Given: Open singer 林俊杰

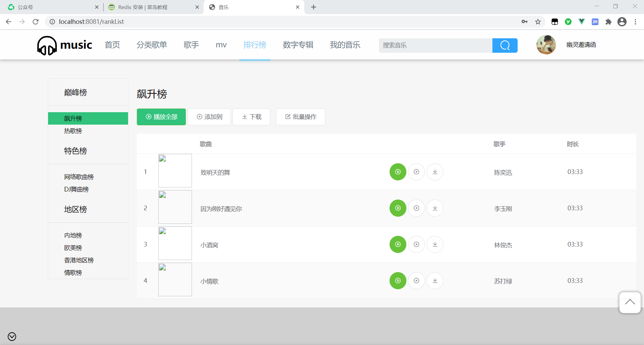Looking at the screenshot, I should click(x=503, y=245).
